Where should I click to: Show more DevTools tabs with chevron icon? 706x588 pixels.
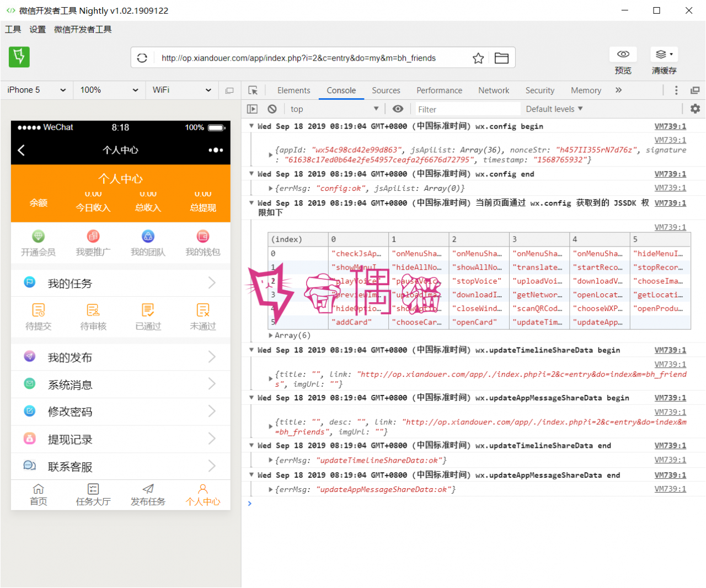(x=618, y=90)
